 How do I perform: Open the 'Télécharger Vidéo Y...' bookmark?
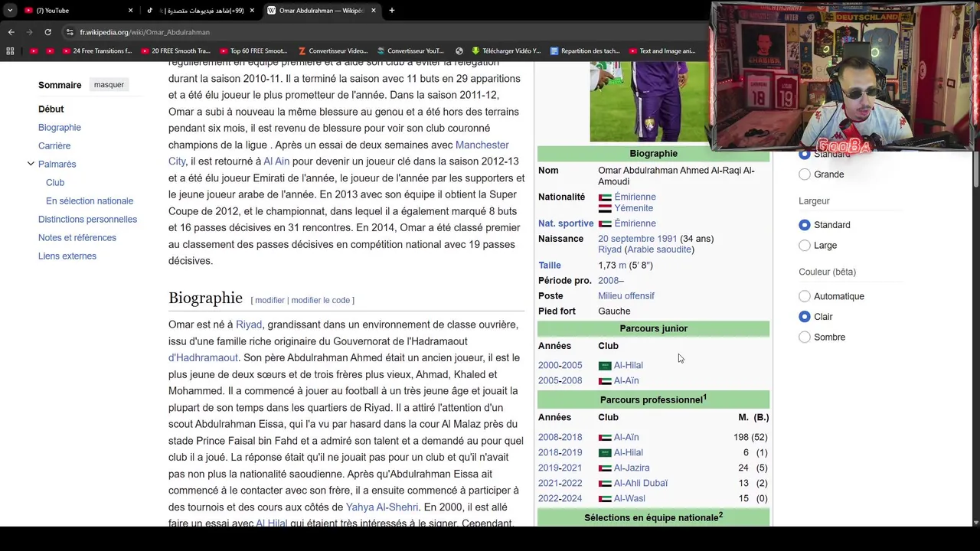tap(506, 51)
